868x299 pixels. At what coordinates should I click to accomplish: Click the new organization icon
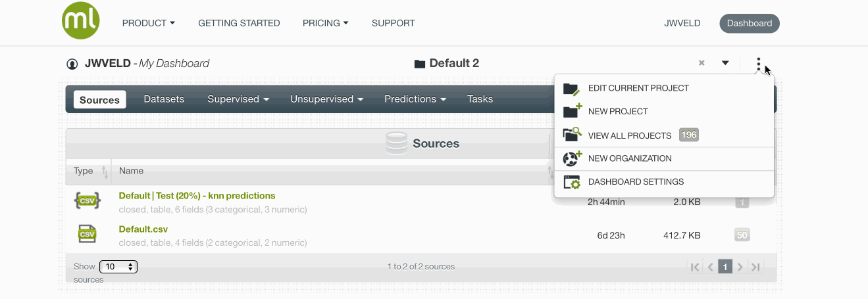point(572,158)
